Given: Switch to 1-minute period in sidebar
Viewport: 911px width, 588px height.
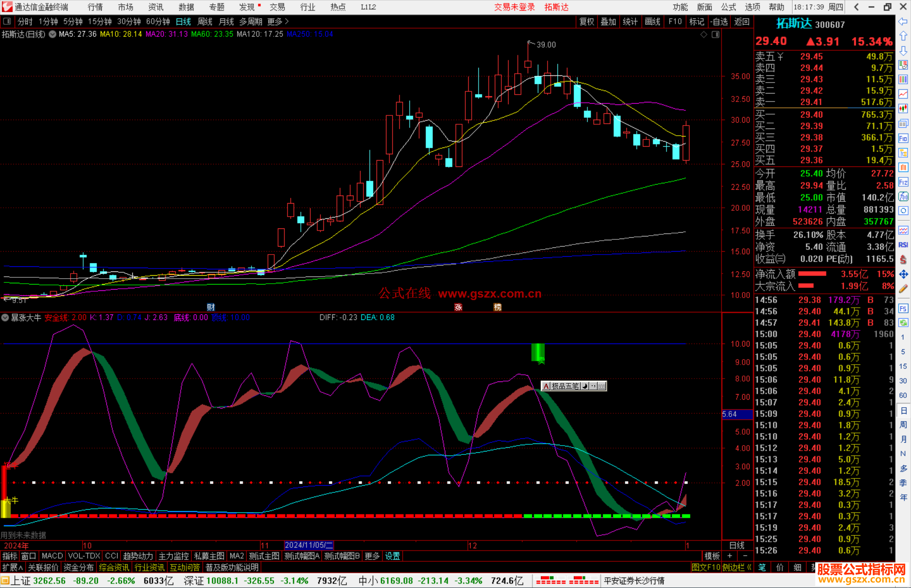Looking at the screenshot, I should coord(903,337).
